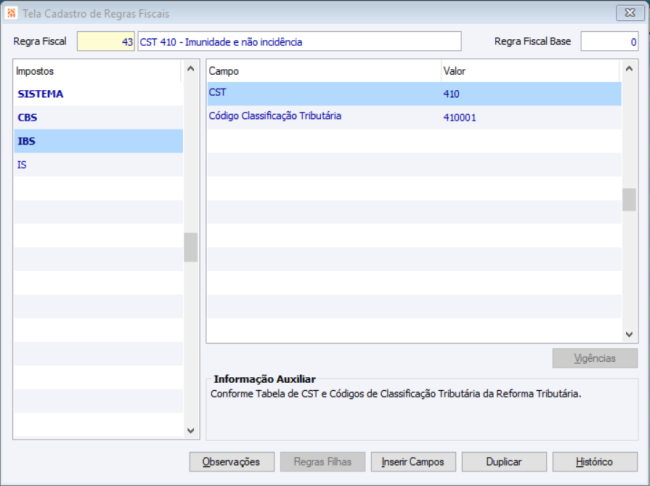Select SISTEMA in the Impostos list
650x486 pixels.
click(98, 94)
